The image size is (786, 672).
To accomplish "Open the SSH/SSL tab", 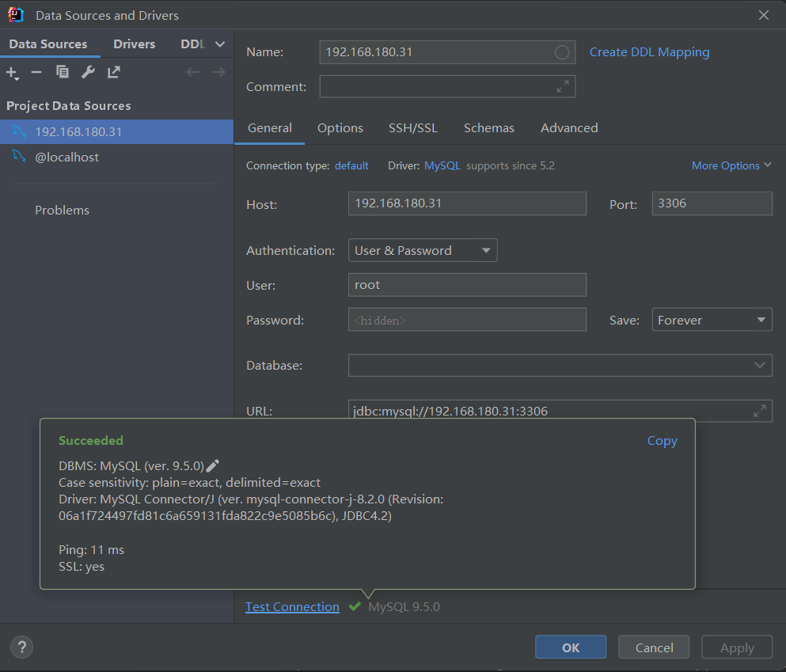I will click(413, 127).
